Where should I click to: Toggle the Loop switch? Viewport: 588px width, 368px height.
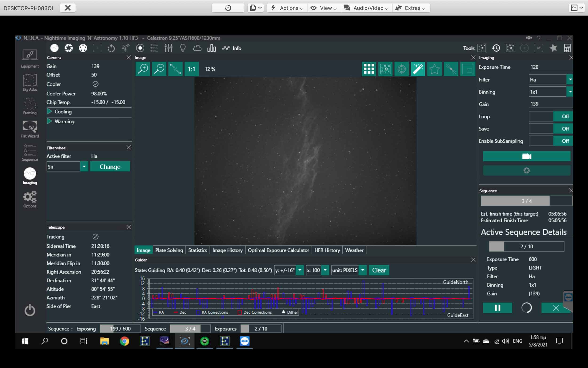[550, 117]
